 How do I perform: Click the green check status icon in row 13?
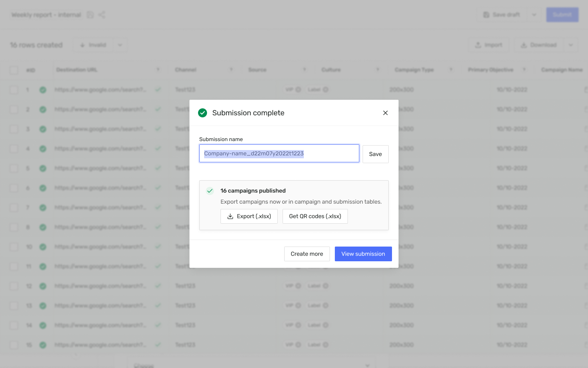(43, 305)
